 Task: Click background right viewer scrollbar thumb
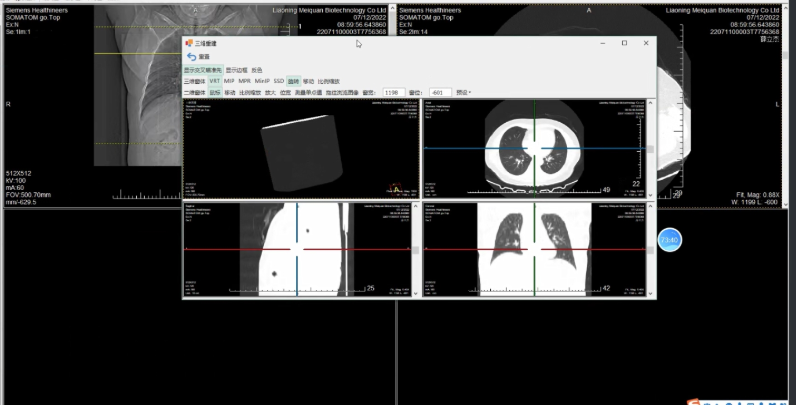[785, 55]
